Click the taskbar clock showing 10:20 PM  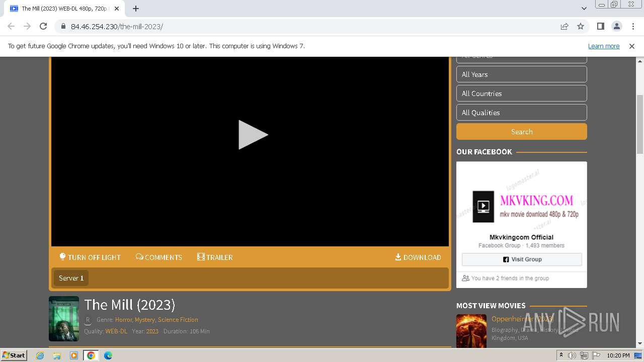click(x=618, y=355)
